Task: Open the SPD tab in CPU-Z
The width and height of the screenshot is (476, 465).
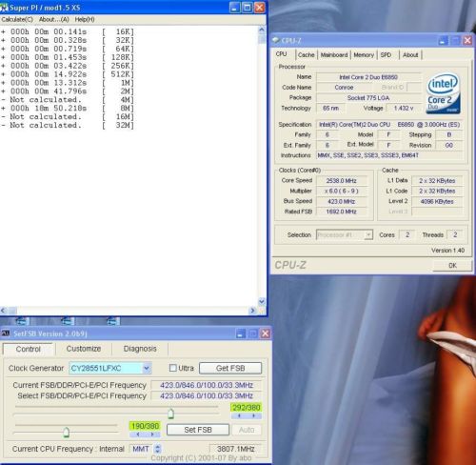Action: point(386,55)
